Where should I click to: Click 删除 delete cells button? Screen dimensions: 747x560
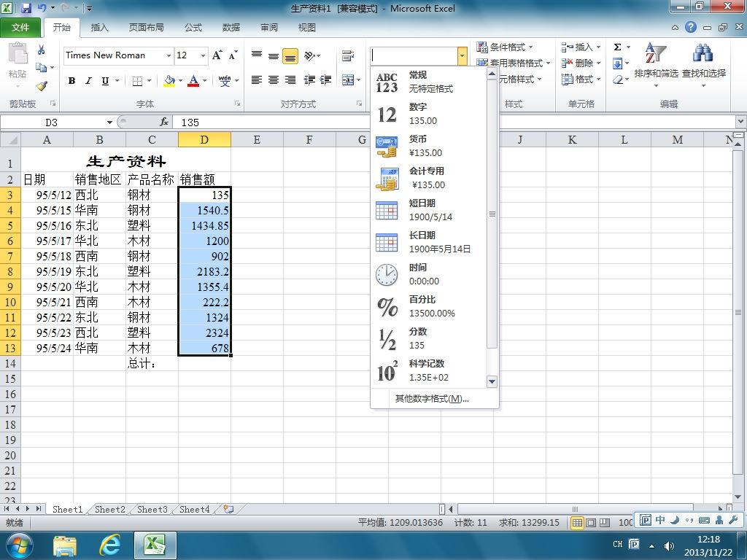tap(581, 63)
